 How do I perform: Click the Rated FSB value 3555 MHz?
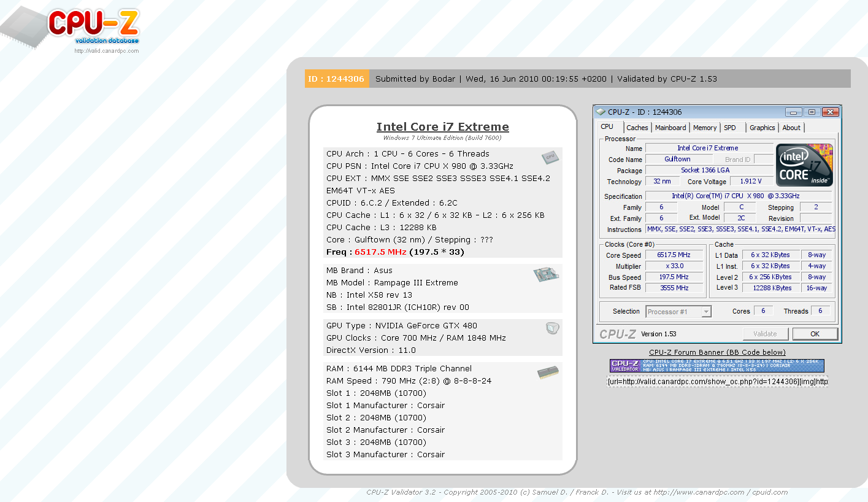[x=674, y=288]
